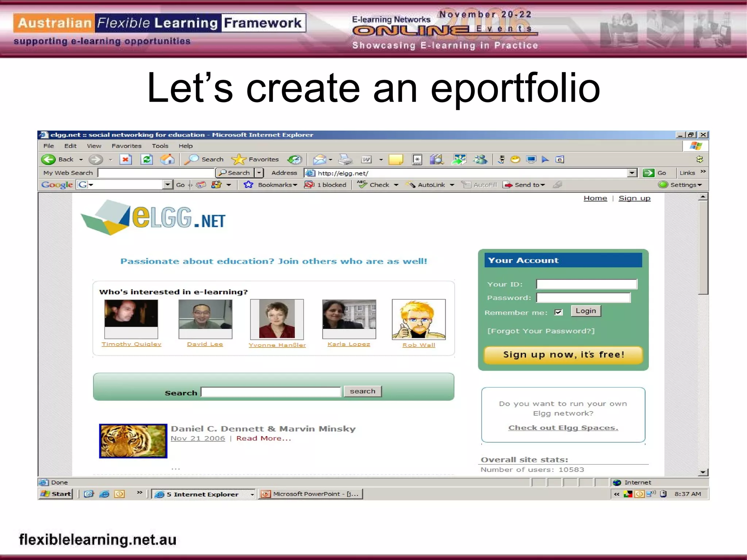Screen dimensions: 747x560
Task: Click the ABC spell Check icon
Action: click(x=362, y=185)
